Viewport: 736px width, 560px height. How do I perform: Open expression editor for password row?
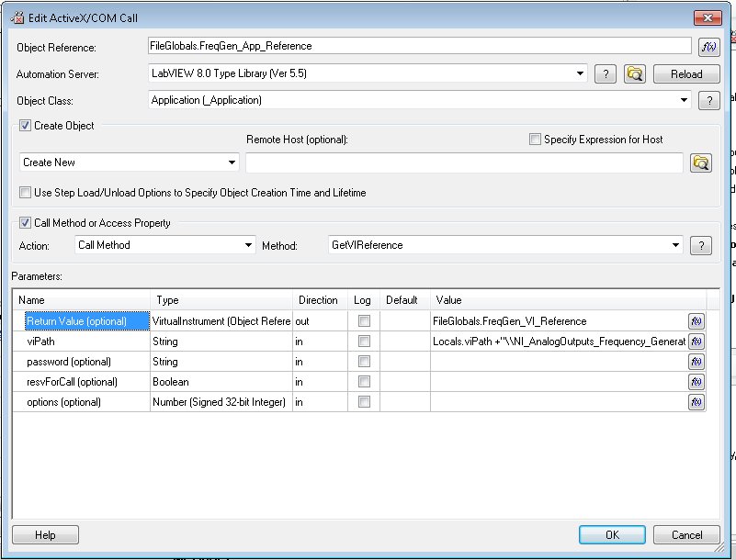pyautogui.click(x=696, y=362)
